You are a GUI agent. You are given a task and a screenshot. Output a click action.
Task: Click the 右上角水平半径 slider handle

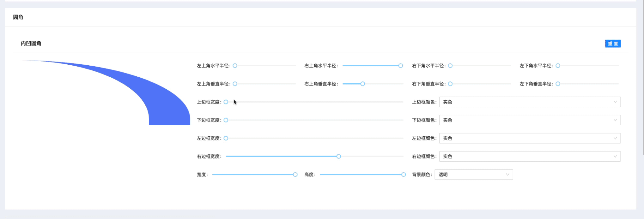[401, 66]
